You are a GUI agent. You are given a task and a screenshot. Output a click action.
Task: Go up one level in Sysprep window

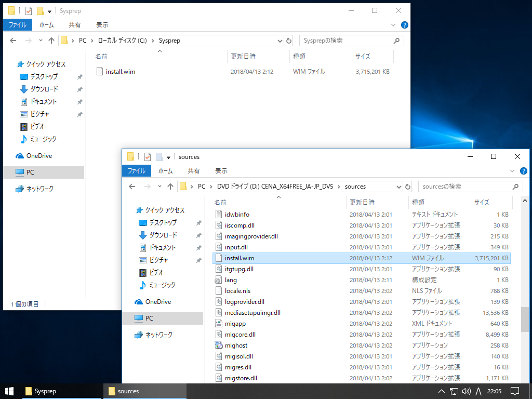pyautogui.click(x=51, y=41)
